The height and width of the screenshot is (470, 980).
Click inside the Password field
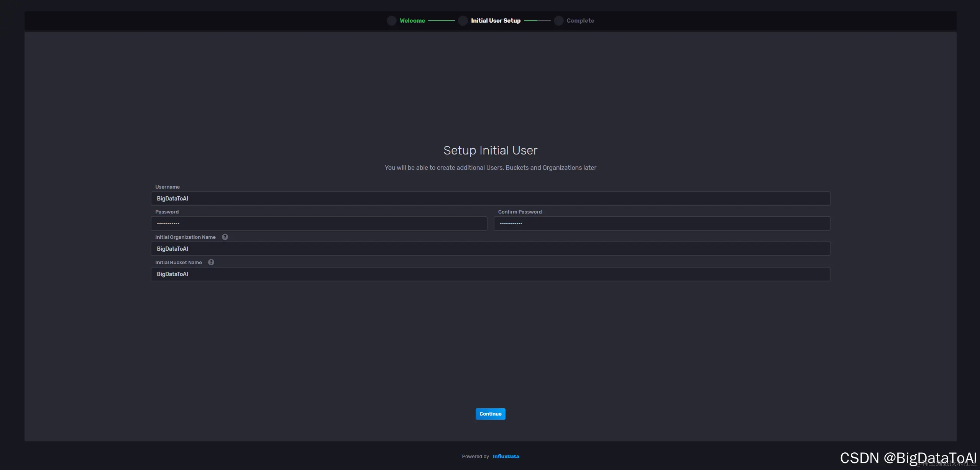pyautogui.click(x=319, y=223)
